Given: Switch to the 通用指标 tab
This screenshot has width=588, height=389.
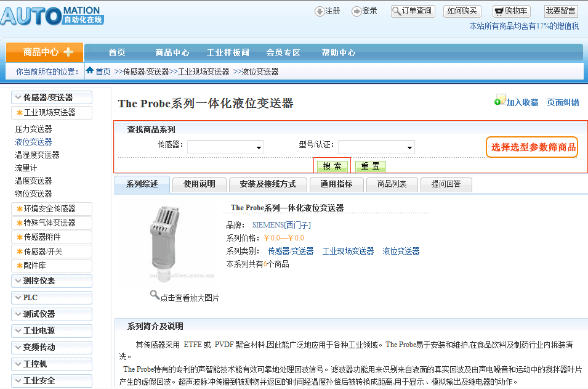Looking at the screenshot, I should pos(336,184).
